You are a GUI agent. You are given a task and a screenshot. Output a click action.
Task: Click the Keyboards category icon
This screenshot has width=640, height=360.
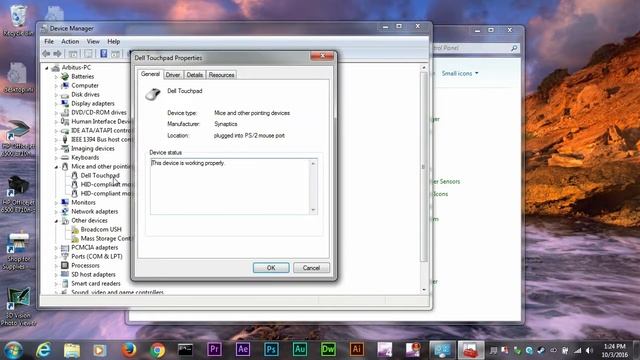pyautogui.click(x=64, y=158)
